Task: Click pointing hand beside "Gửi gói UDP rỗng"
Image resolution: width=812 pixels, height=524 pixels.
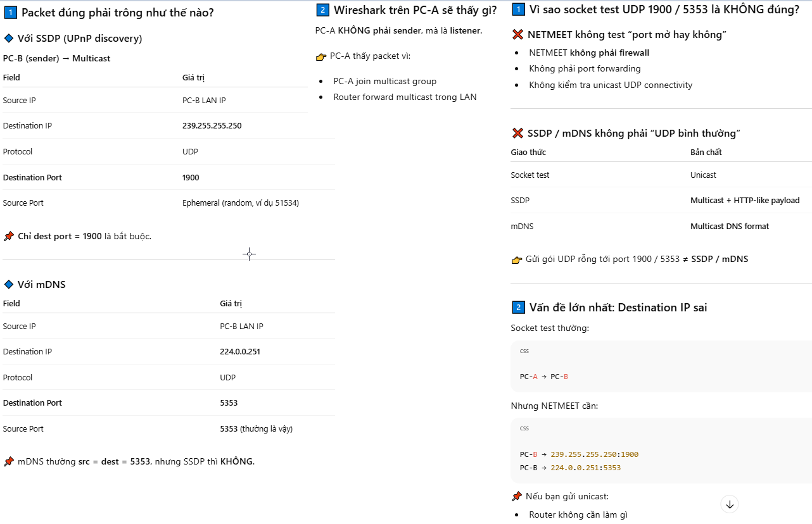Action: point(517,259)
